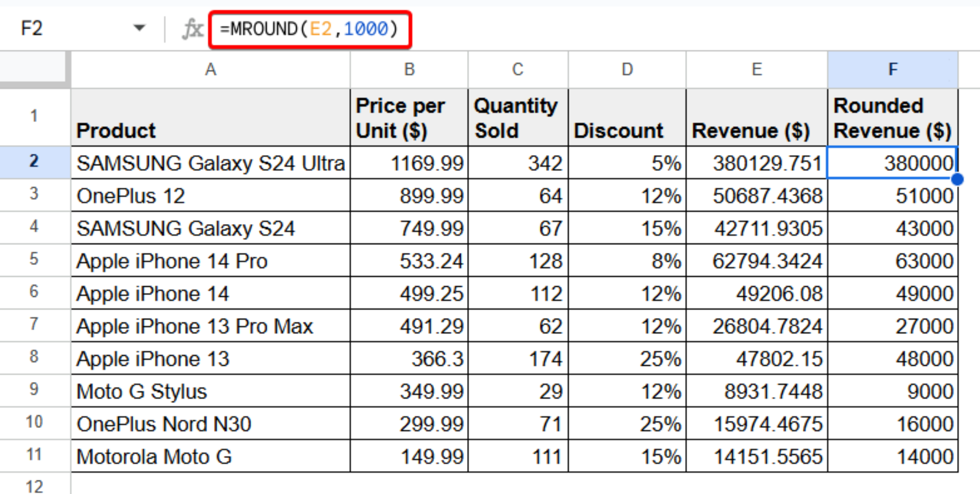Click the Revenue ($) header cell
Viewport: 980px width, 494px height.
757,117
